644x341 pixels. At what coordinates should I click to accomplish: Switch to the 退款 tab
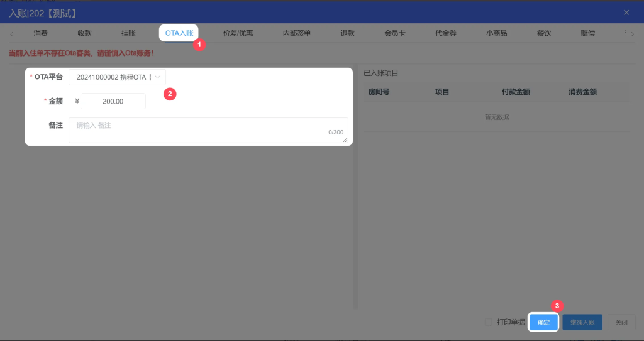tap(347, 33)
